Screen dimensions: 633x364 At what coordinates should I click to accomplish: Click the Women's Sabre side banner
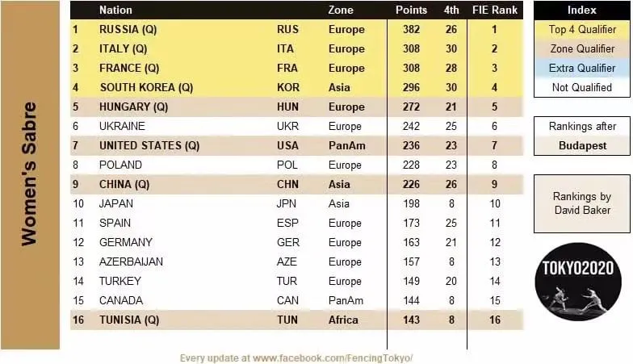(31, 174)
